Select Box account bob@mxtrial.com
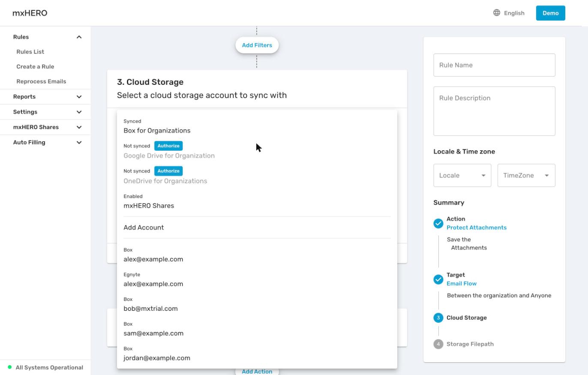The image size is (588, 375). pyautogui.click(x=257, y=304)
